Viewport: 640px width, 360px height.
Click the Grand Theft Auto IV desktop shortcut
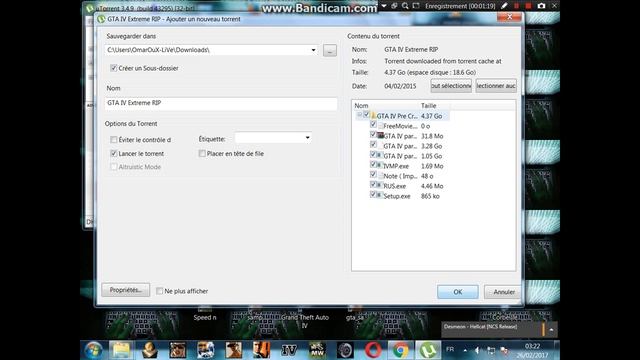coord(304,320)
